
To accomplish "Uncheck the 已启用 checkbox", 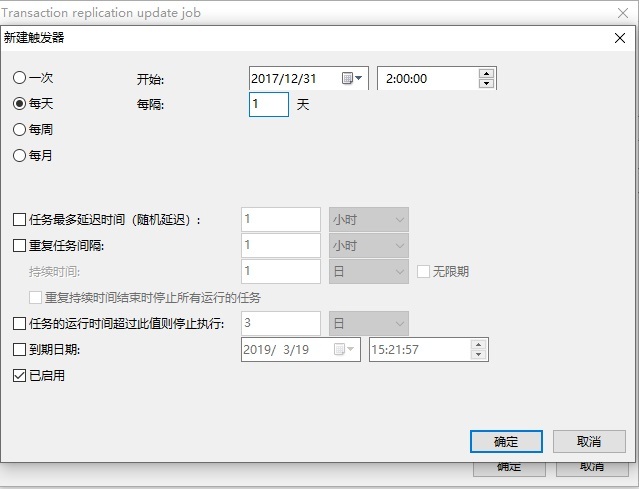I will point(19,375).
